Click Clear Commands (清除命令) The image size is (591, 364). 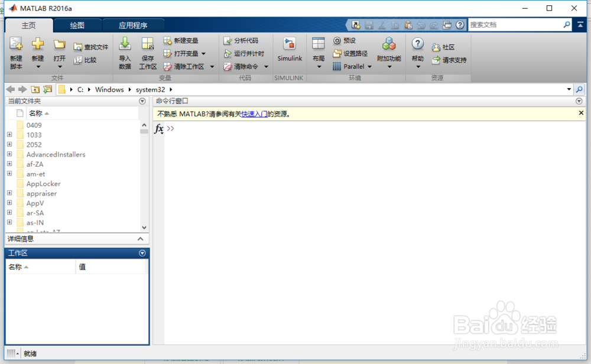(x=241, y=67)
